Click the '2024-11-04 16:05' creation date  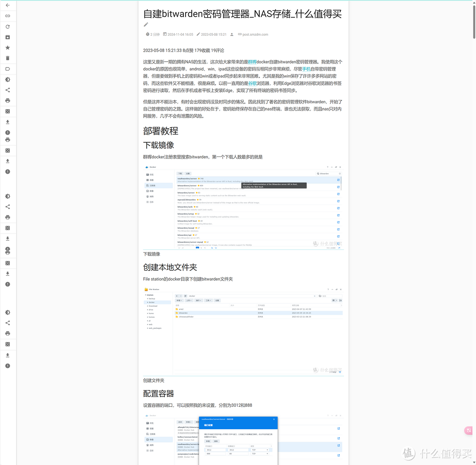point(178,35)
